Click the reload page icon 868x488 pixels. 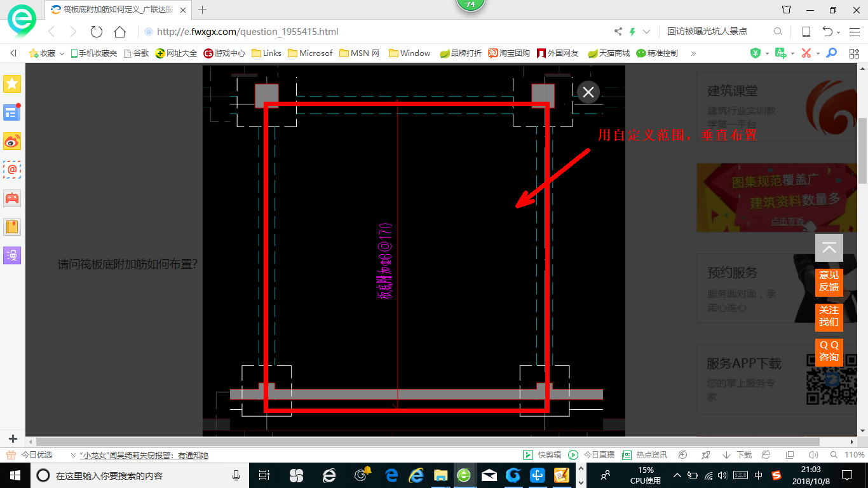[97, 32]
